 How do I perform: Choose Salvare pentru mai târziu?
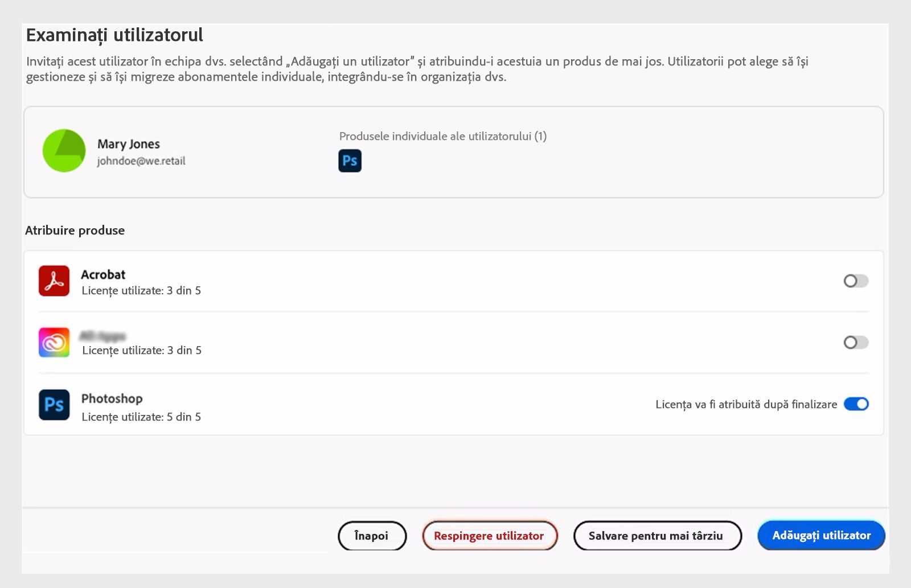[x=657, y=536]
